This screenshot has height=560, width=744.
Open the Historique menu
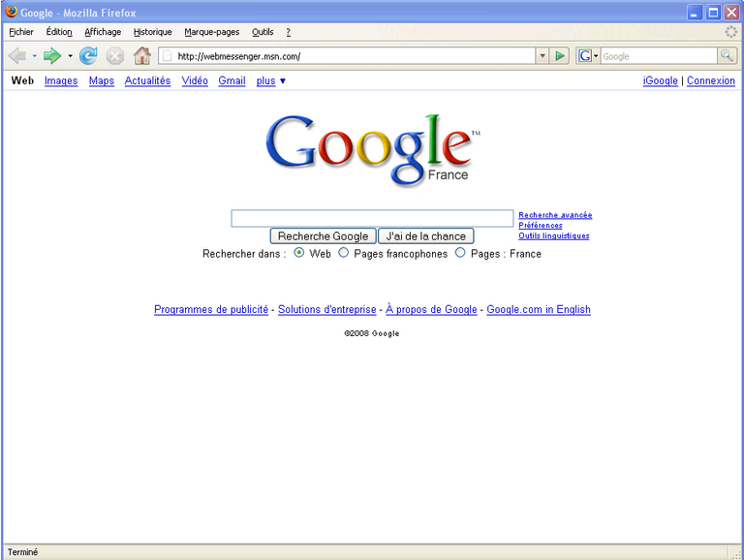pos(152,32)
